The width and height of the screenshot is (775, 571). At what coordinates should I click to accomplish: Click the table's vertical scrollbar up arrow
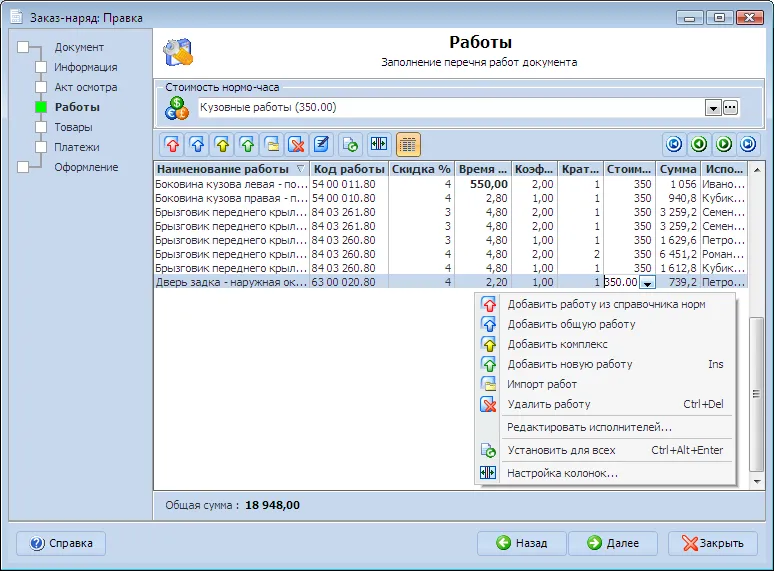coord(757,170)
